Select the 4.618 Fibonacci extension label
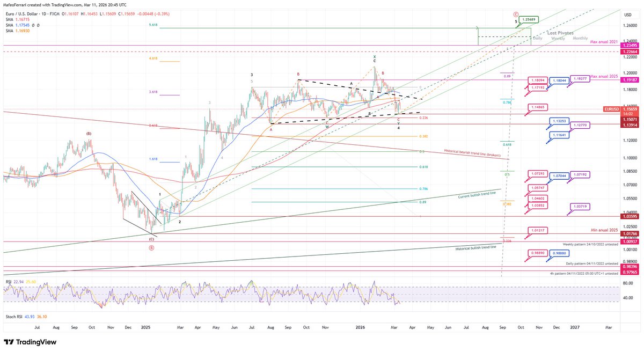The width and height of the screenshot is (644, 352). click(x=152, y=57)
